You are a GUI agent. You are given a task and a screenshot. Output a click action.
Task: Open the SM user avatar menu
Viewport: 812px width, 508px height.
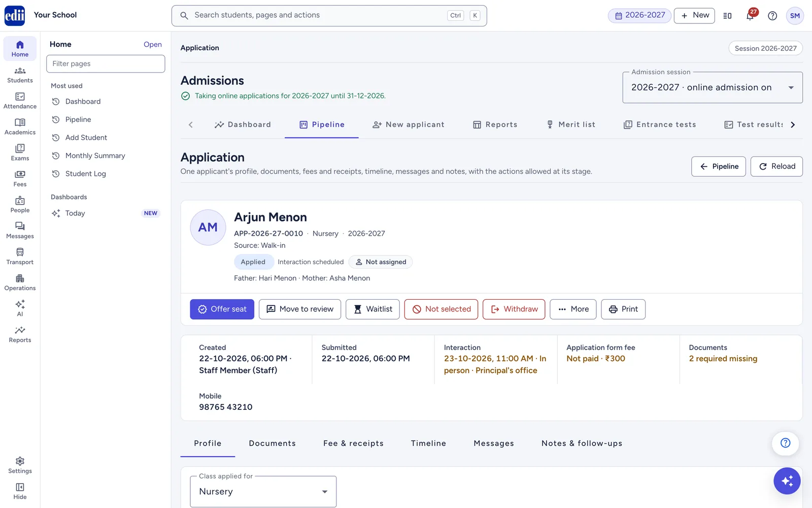tap(795, 16)
